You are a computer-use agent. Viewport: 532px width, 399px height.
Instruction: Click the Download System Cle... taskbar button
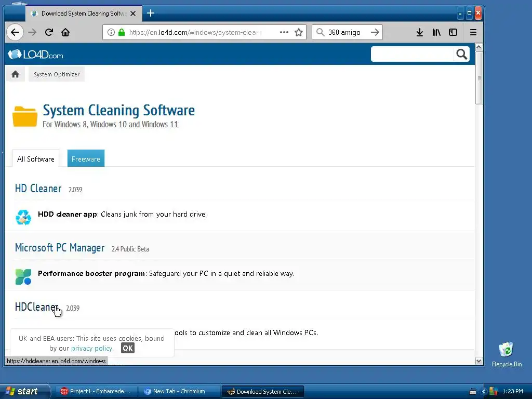(x=262, y=392)
